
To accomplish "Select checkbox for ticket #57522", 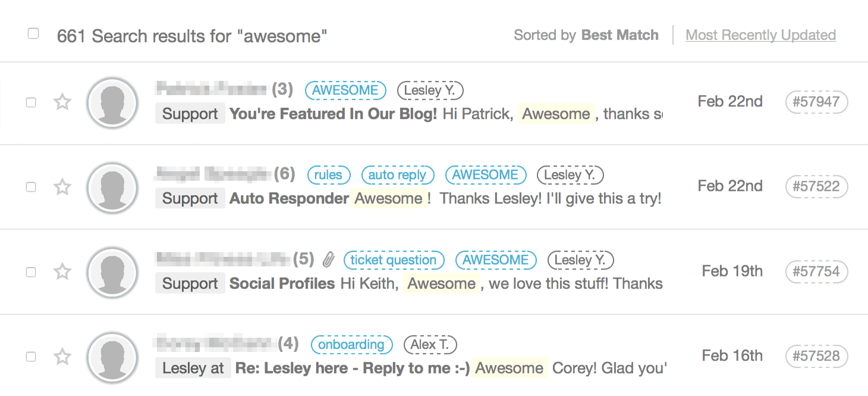I will [x=31, y=187].
